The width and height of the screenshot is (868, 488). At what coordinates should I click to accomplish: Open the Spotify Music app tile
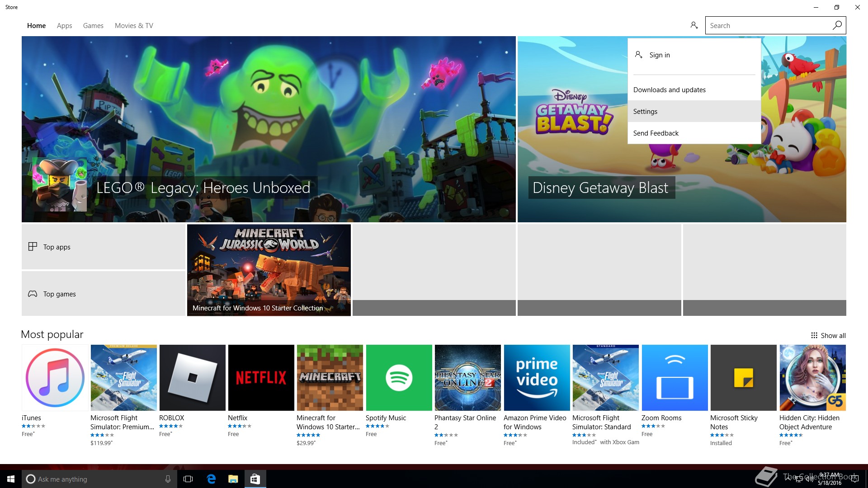[x=399, y=378]
